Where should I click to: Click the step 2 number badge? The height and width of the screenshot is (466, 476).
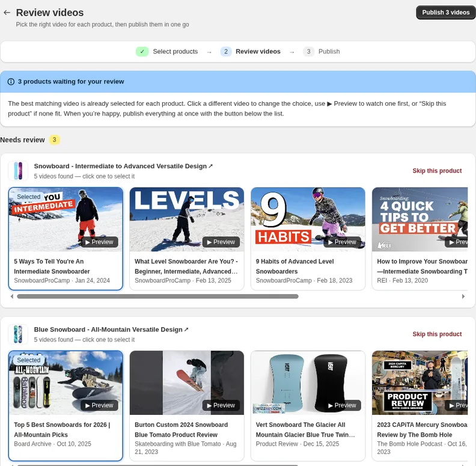tap(226, 52)
